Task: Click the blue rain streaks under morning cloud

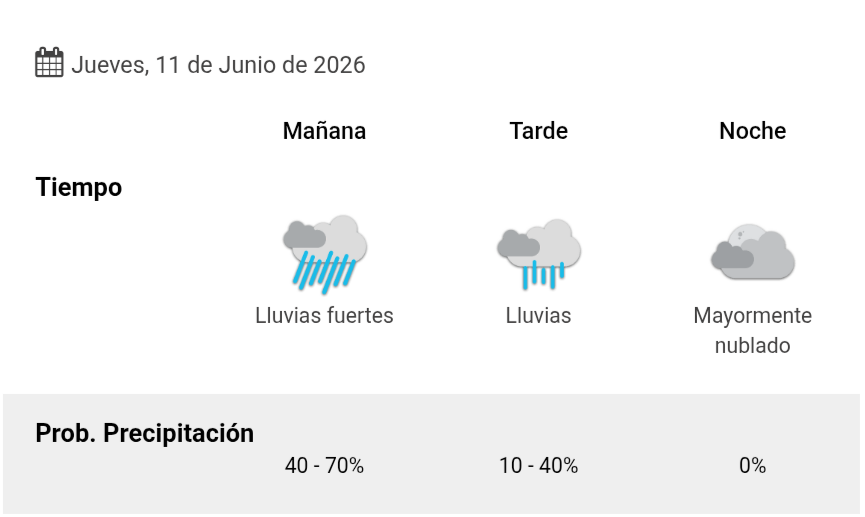Action: 324,271
